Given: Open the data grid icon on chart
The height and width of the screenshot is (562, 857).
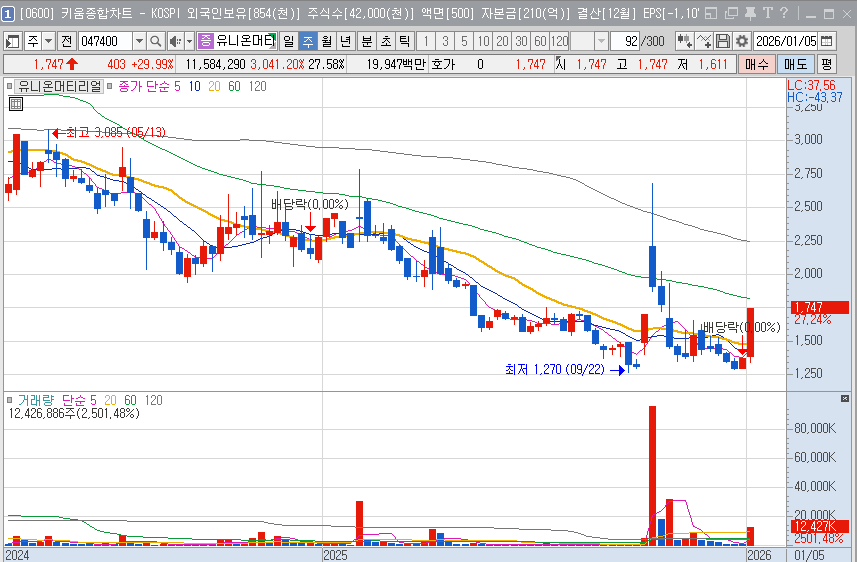Looking at the screenshot, I should [16, 103].
